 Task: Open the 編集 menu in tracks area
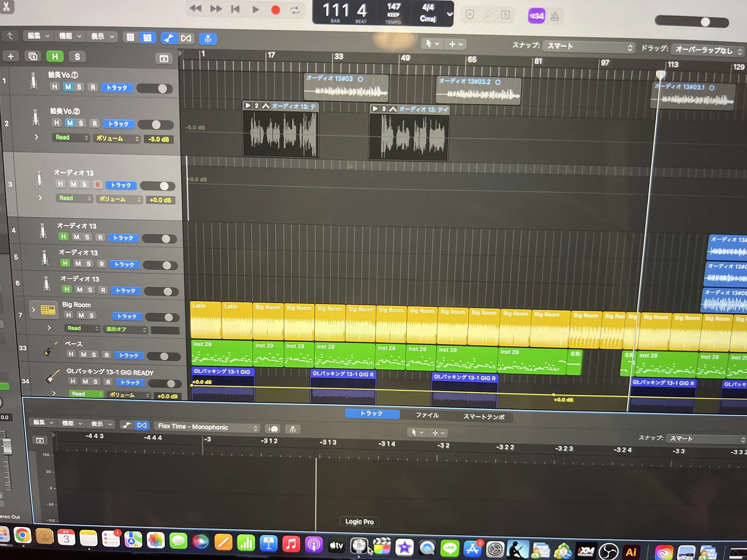(x=37, y=36)
